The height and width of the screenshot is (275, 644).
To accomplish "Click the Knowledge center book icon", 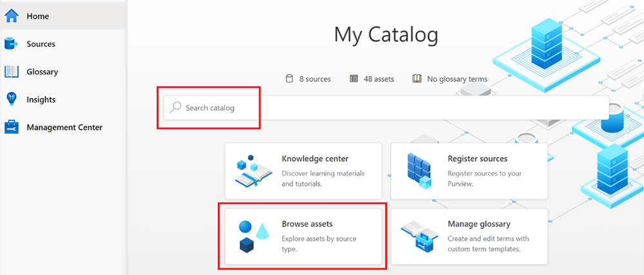I will click(253, 171).
